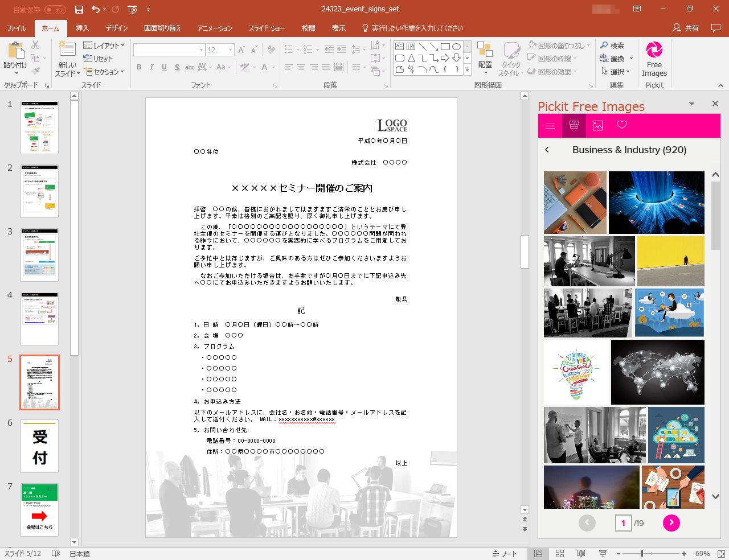Open Pickit favorites with the heart icon
Viewport: 729px width, 560px height.
coord(620,125)
